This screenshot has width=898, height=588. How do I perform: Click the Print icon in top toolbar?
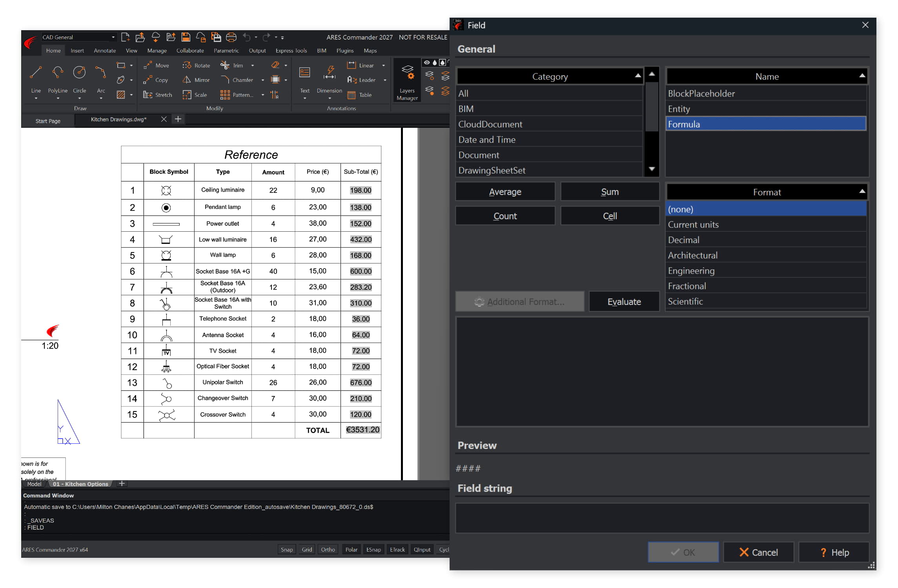[231, 37]
